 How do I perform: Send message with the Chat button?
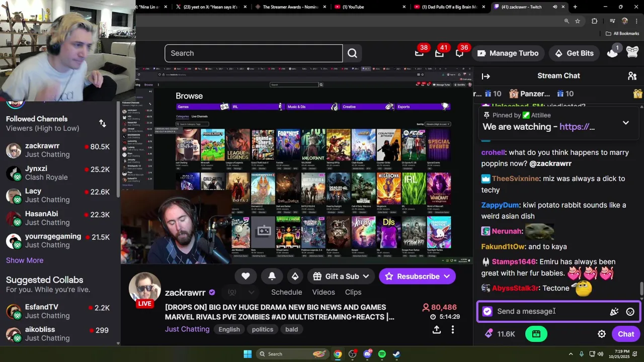tap(626, 334)
